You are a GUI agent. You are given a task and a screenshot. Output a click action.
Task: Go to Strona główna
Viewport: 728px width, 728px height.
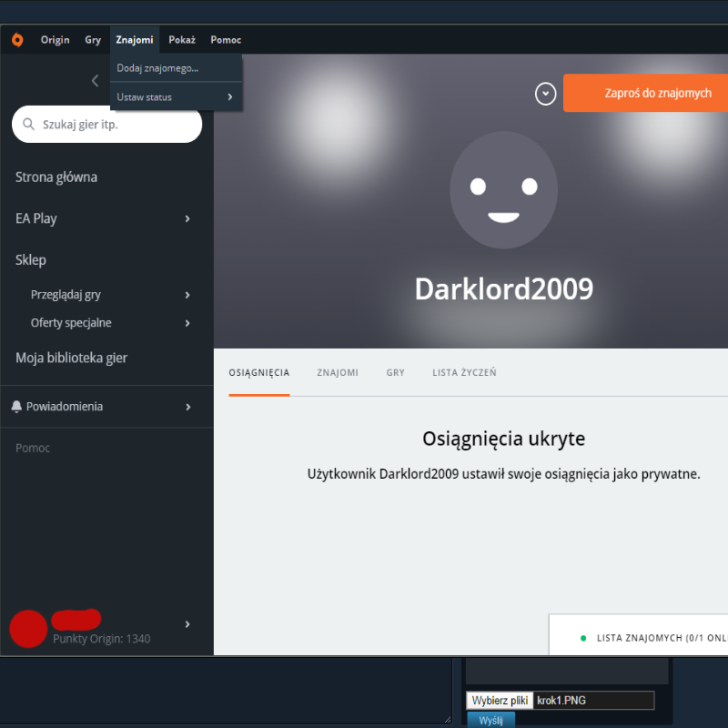point(56,177)
